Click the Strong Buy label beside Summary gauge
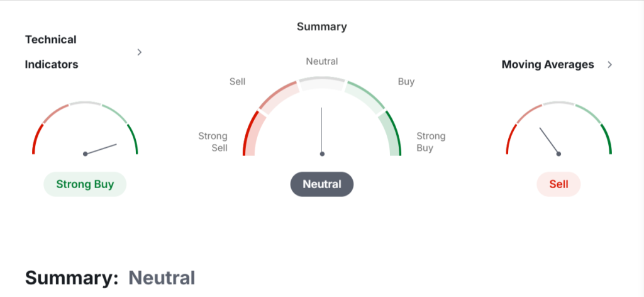644x297 pixels. (x=431, y=142)
